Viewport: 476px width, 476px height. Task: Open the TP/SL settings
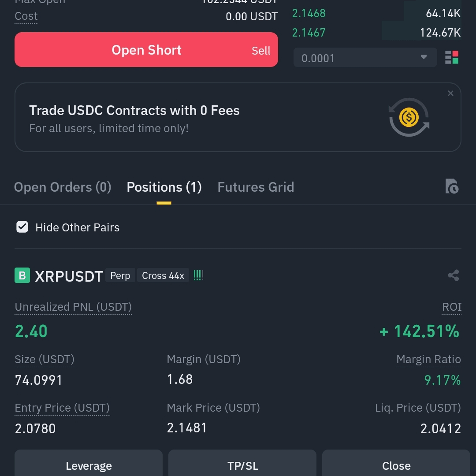coord(242,465)
